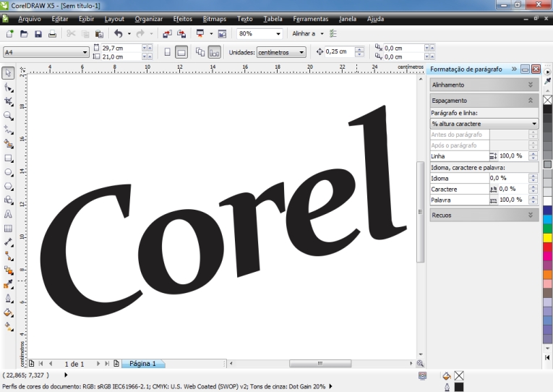Select the Outline Pen tool

coord(8,299)
